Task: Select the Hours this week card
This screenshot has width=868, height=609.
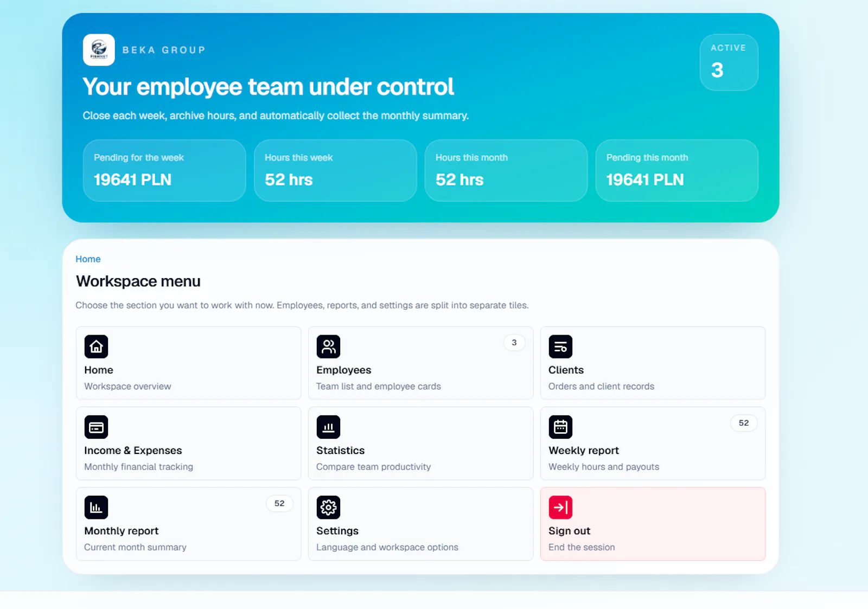Action: [335, 170]
